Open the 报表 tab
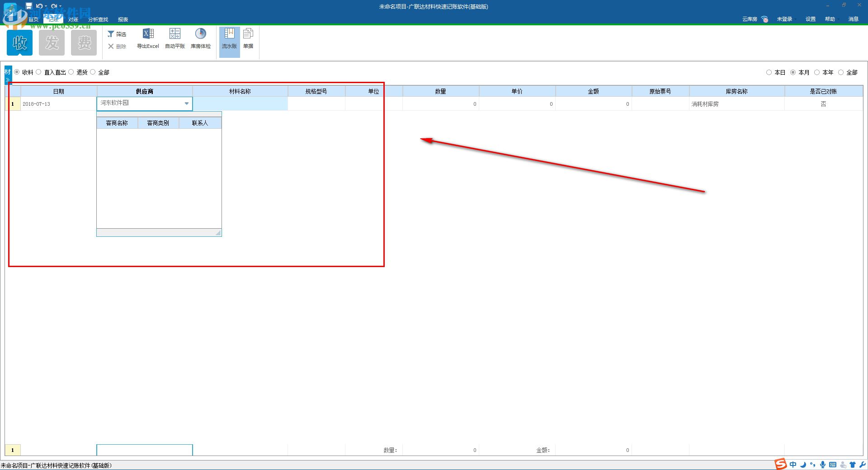 (x=123, y=19)
